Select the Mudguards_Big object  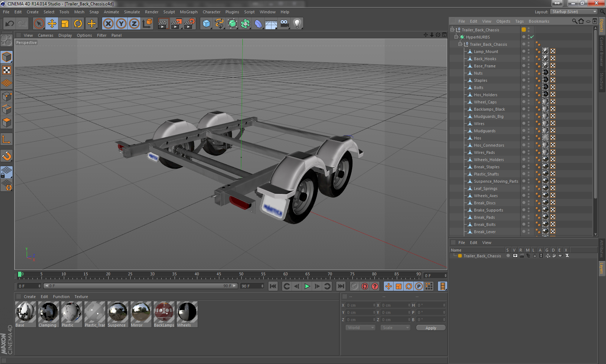click(x=488, y=116)
